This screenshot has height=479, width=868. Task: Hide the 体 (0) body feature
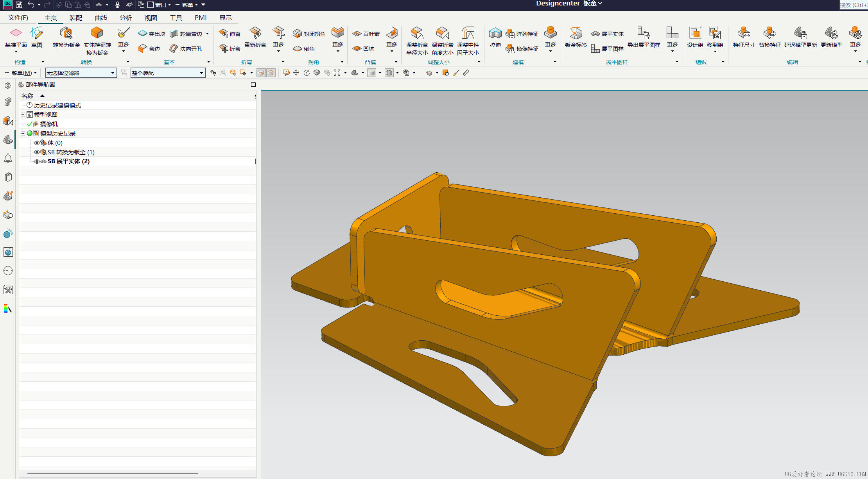pyautogui.click(x=37, y=143)
